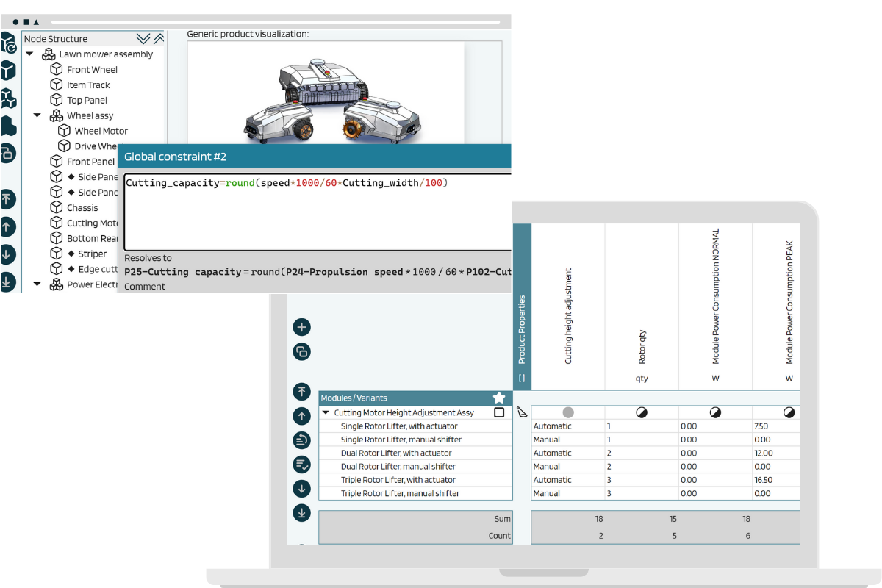Toggle the gray circle under Cutting height adjustment
The width and height of the screenshot is (882, 588).
[568, 413]
